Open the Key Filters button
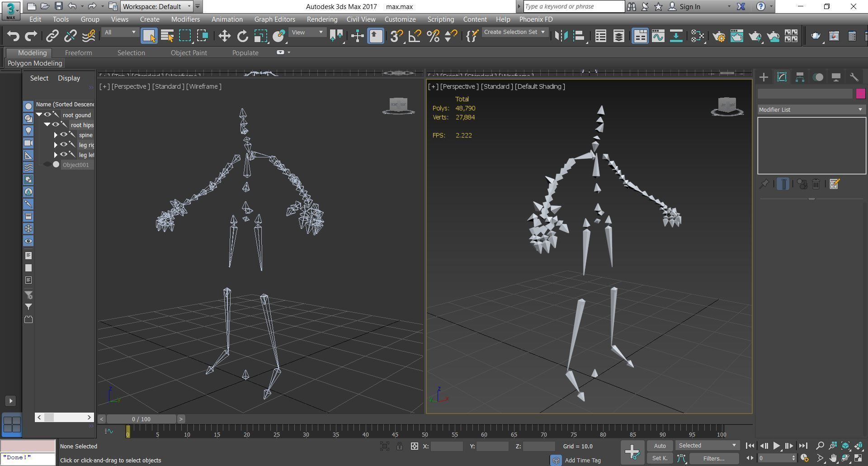 click(x=714, y=458)
